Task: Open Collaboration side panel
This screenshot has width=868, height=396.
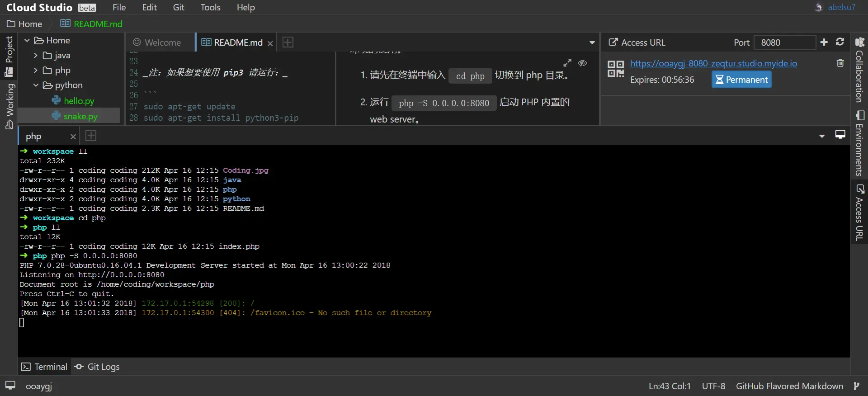Action: click(x=859, y=70)
